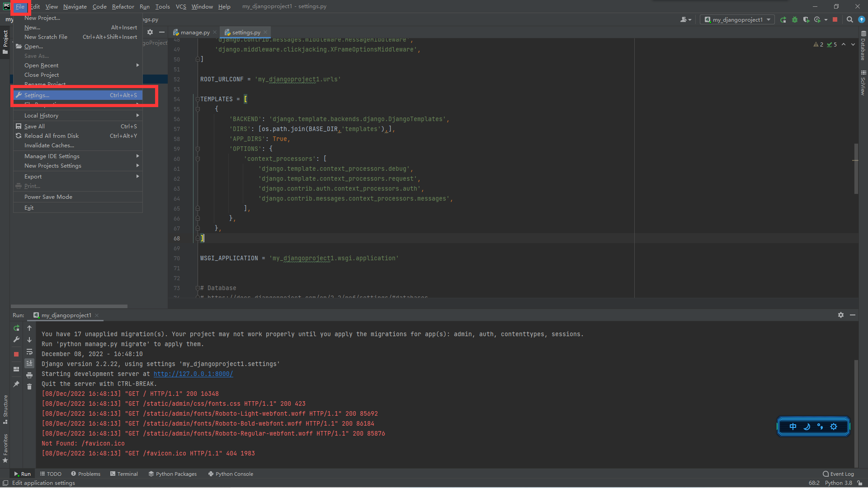Toggle Power Save Mode in the File menu

pyautogui.click(x=48, y=197)
